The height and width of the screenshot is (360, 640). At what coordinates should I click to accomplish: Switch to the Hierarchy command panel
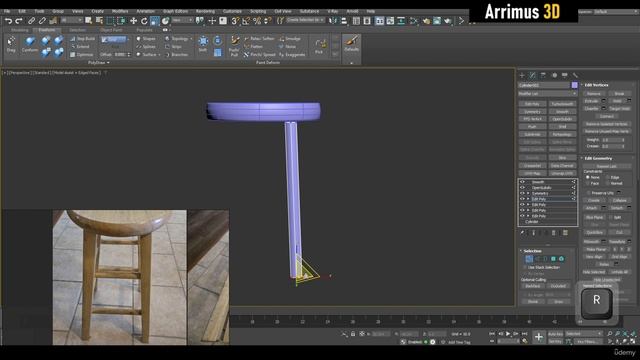[543, 76]
